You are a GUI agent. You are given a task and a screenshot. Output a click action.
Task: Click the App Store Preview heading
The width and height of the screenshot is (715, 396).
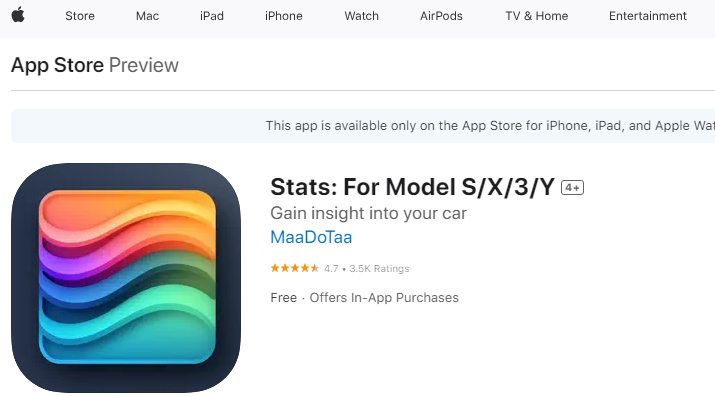point(95,65)
